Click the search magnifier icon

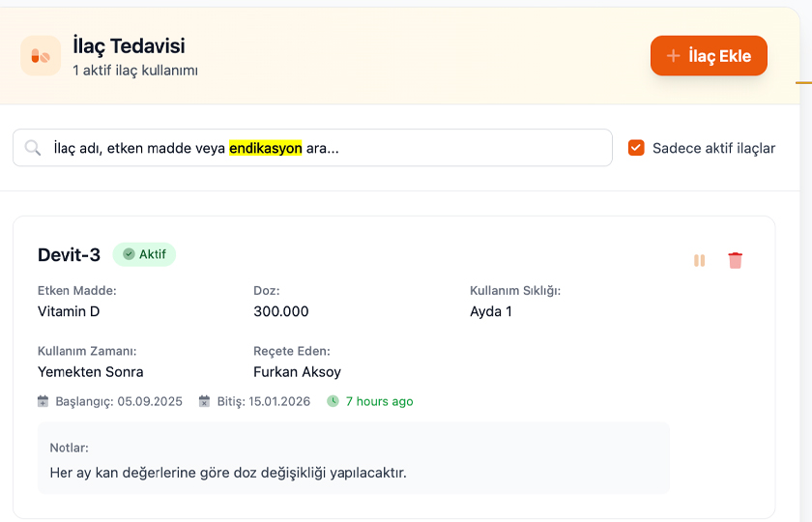click(33, 148)
